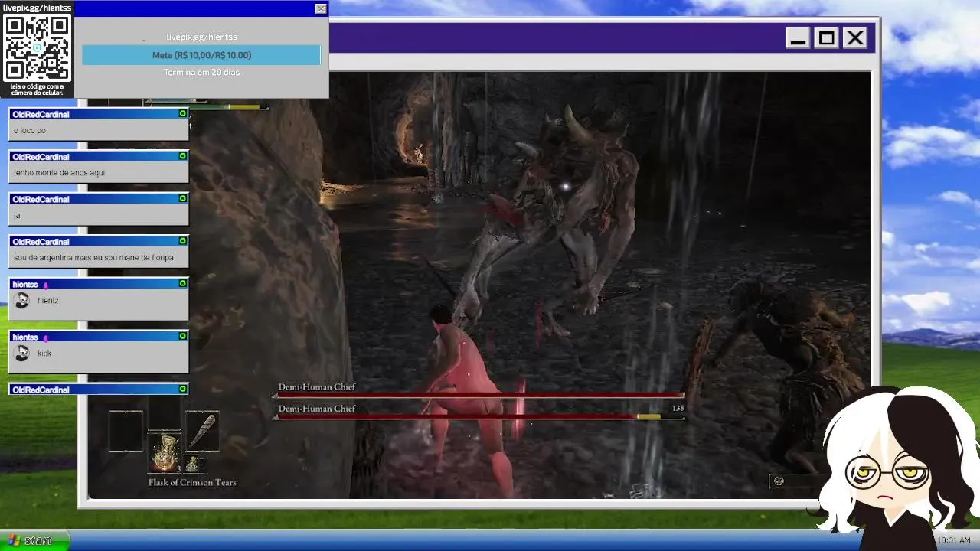Click hientss avatar beside 'hientz' message
Viewport: 980px width, 551px height.
[x=22, y=301]
